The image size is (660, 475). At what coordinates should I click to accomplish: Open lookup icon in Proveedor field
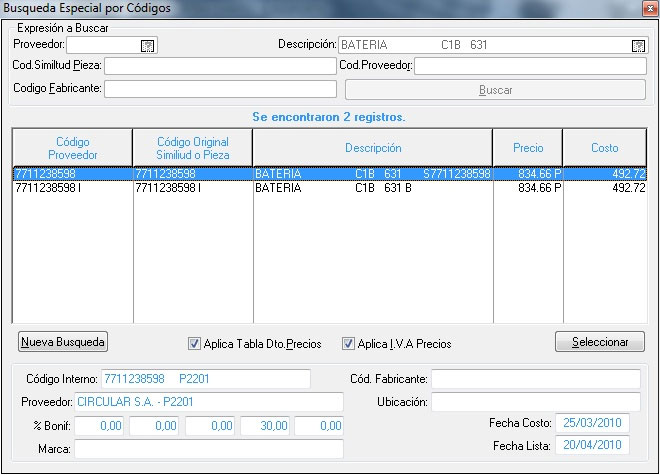point(148,45)
